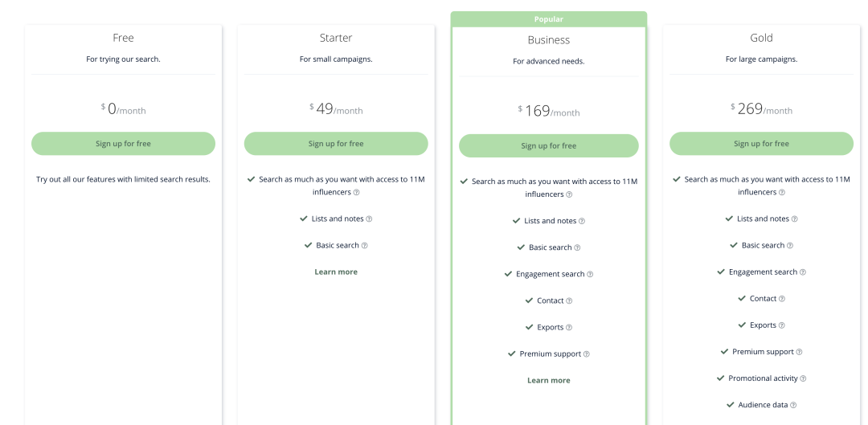Click help icon beside Gold Audience data

(x=793, y=406)
